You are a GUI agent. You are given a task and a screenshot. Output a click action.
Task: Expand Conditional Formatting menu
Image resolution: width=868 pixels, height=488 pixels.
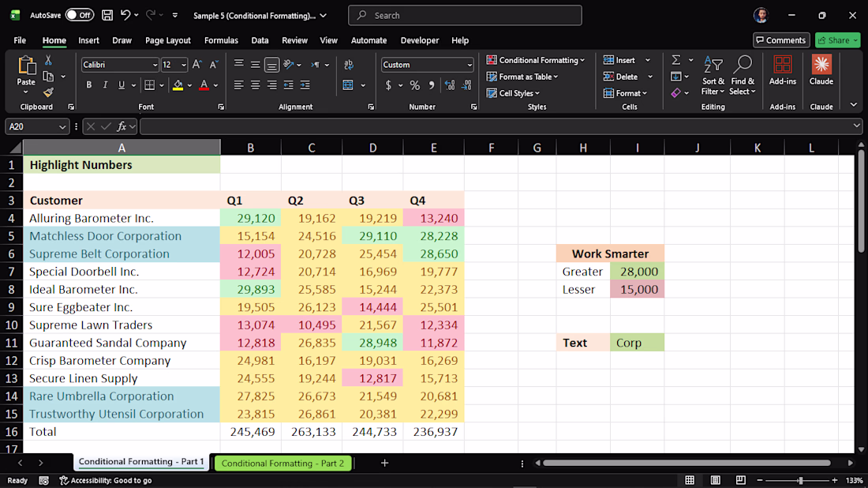535,60
